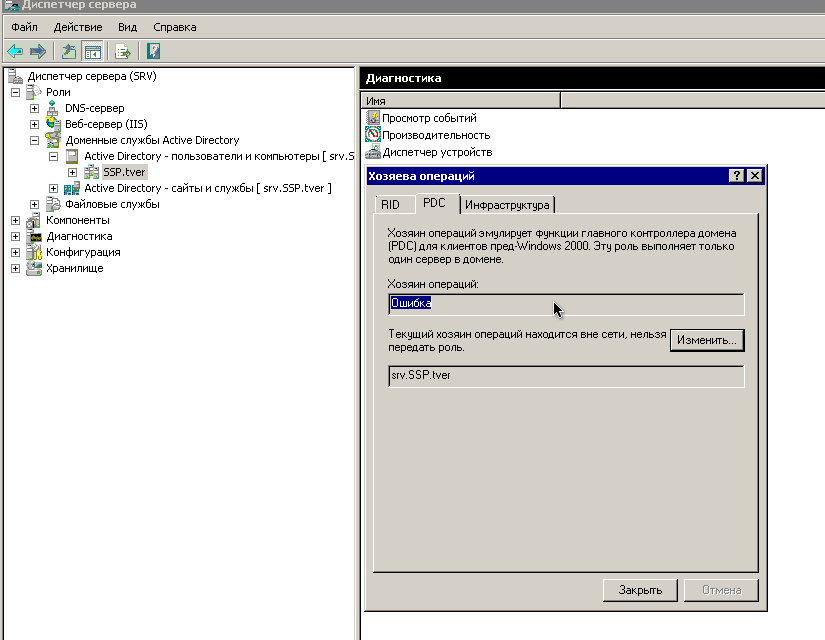
Task: Expand the Конфигурация tree node
Action: [x=15, y=253]
